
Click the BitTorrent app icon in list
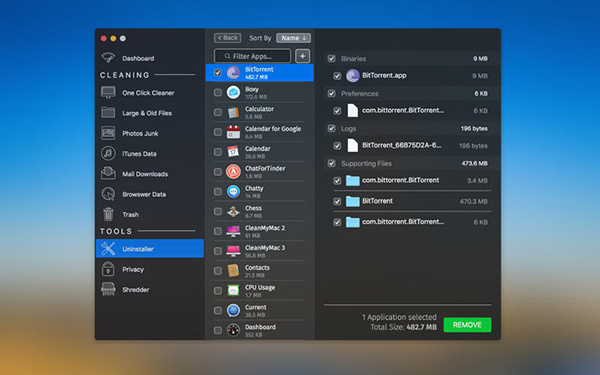(x=233, y=73)
